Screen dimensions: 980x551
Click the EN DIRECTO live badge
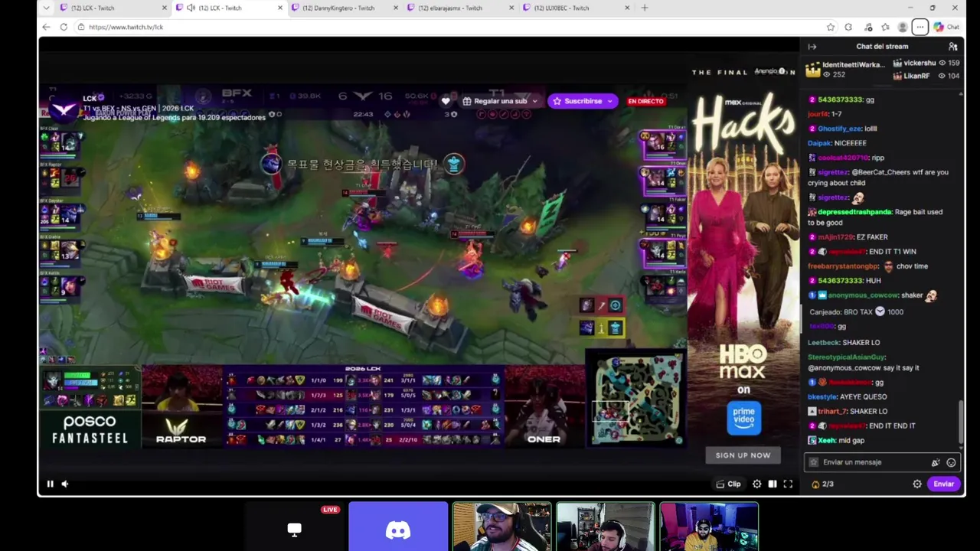coord(645,101)
